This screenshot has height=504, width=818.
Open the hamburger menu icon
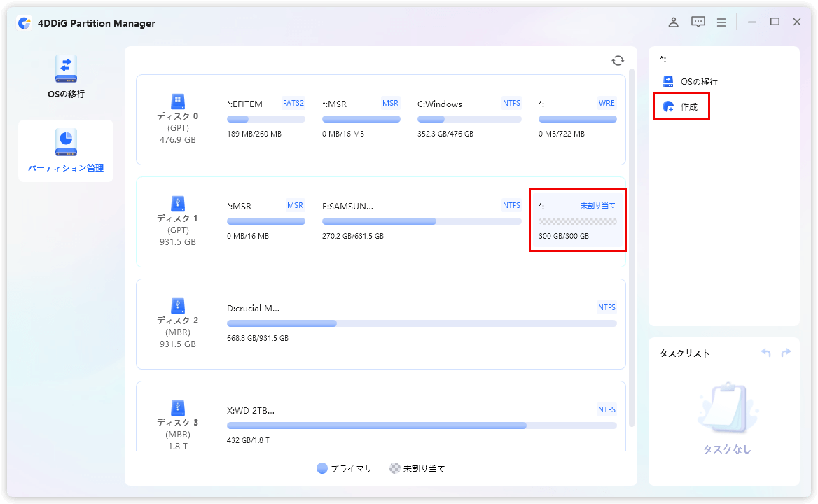tap(721, 22)
